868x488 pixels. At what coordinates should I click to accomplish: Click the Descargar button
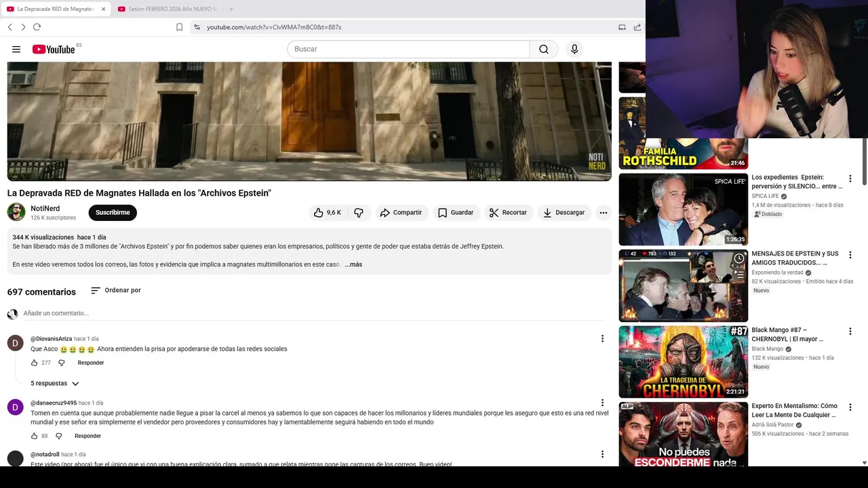tap(564, 213)
